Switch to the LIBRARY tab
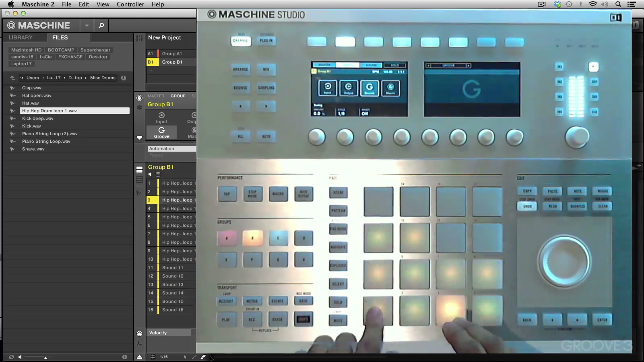This screenshot has height=362, width=644. click(x=21, y=37)
